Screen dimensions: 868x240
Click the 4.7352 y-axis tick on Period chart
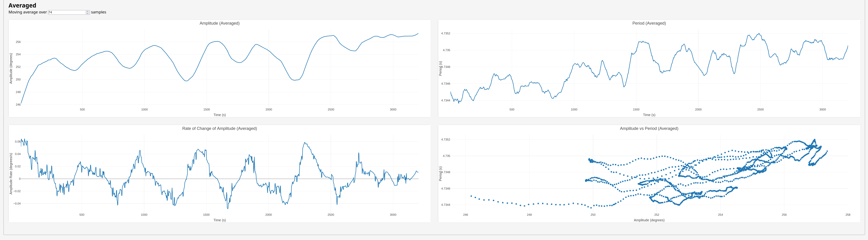(x=445, y=34)
